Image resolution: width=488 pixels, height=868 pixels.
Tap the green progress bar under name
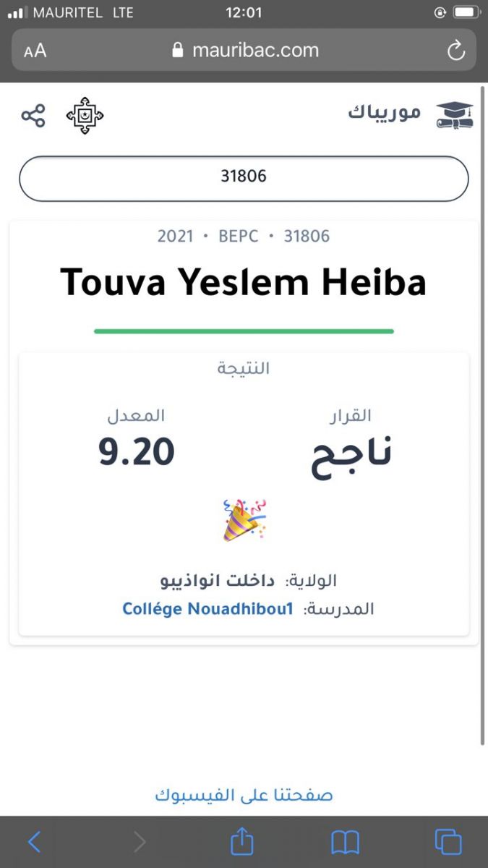click(244, 331)
